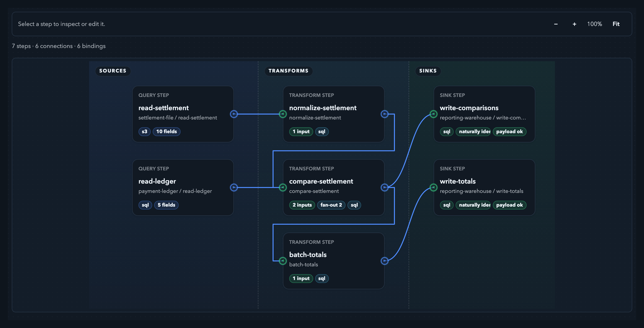The height and width of the screenshot is (328, 644).
Task: Click the sql tag on compare-settlement
Action: tap(354, 205)
